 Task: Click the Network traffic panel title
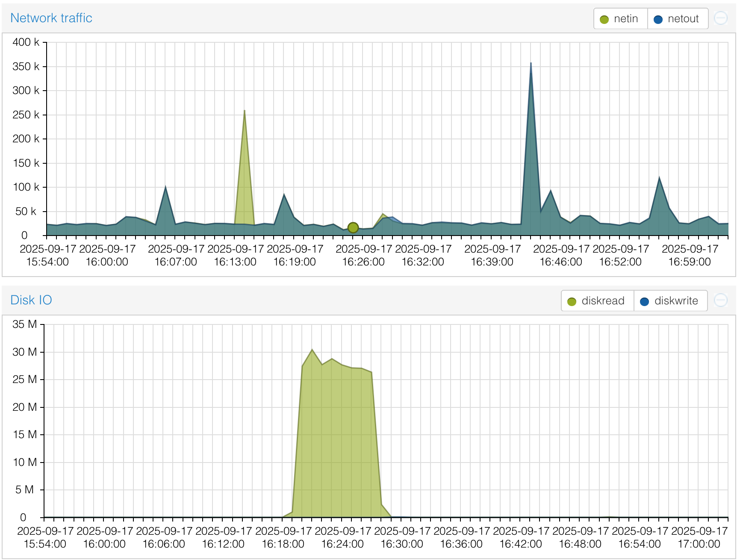point(51,18)
